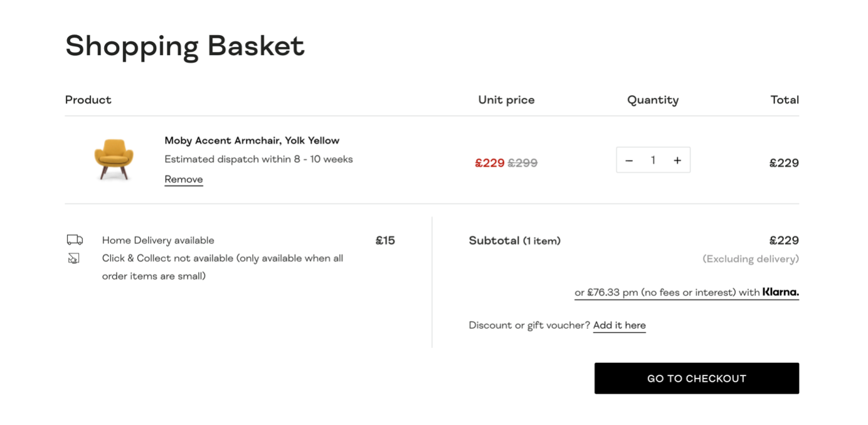Click the home delivery truck icon
The image size is (868, 425).
75,240
